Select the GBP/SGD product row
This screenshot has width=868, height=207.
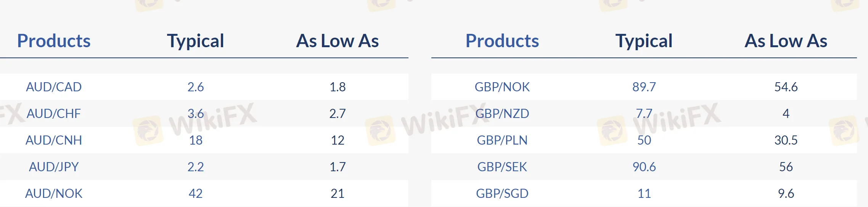click(502, 193)
